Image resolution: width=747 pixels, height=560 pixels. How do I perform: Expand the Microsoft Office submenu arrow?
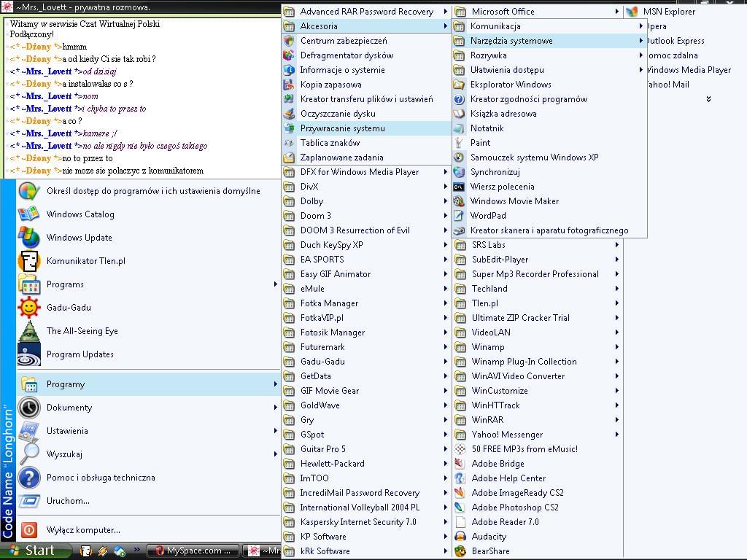coord(617,12)
